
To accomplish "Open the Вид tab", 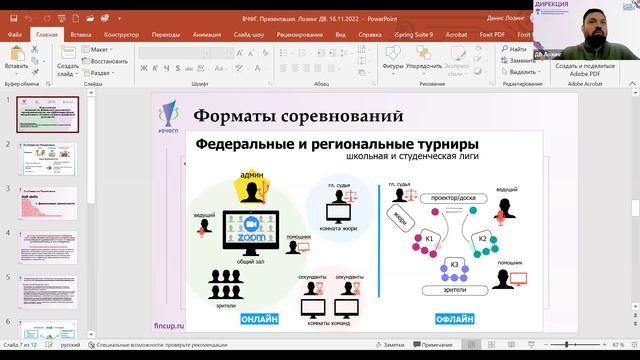I will [341, 35].
